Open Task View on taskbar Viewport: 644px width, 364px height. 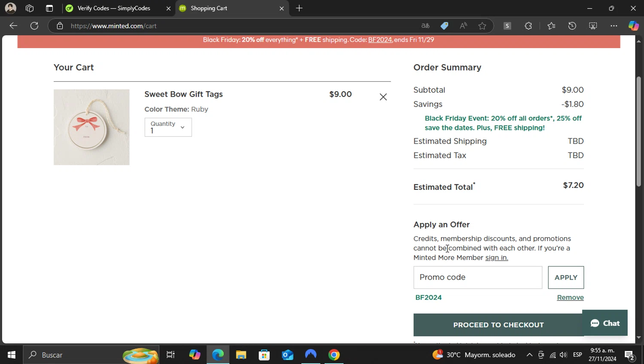click(170, 355)
